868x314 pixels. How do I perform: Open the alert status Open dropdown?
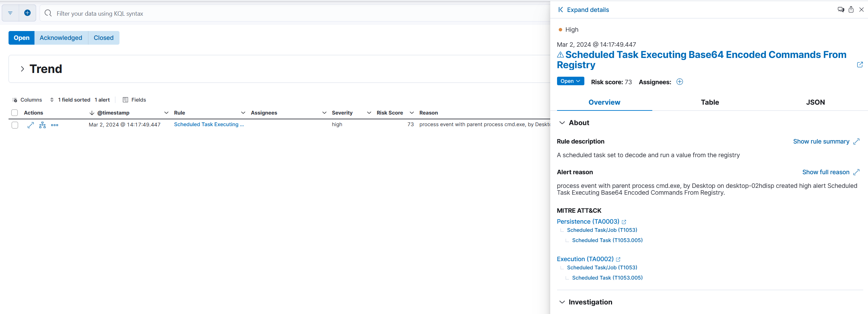[x=570, y=81]
